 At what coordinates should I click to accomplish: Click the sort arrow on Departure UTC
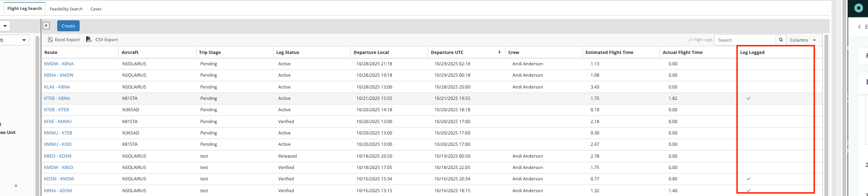click(x=499, y=52)
